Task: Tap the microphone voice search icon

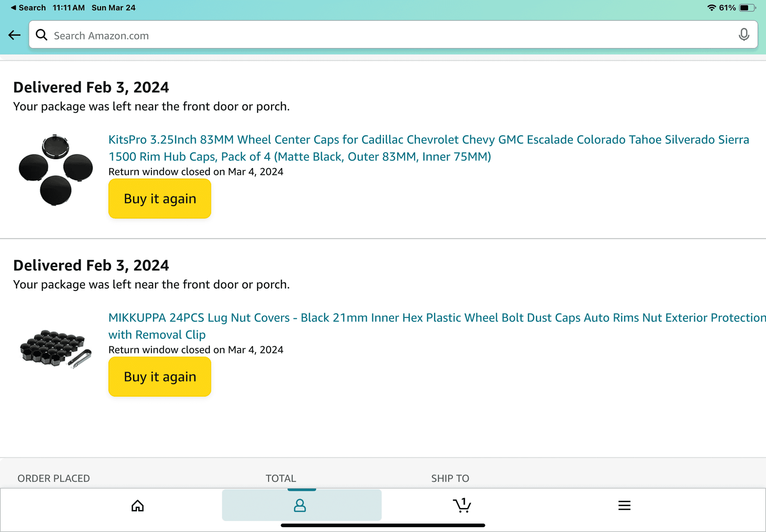Action: (x=744, y=35)
